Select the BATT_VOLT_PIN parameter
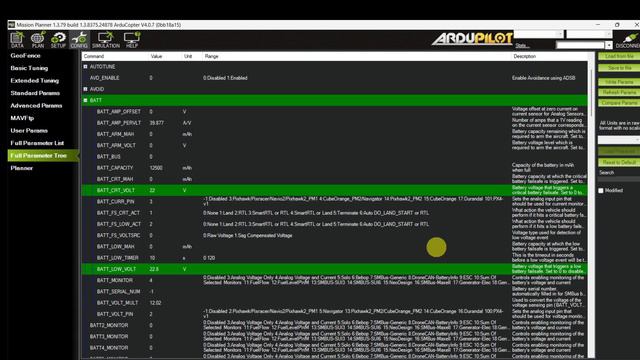This screenshot has width=640, height=360. [115, 314]
